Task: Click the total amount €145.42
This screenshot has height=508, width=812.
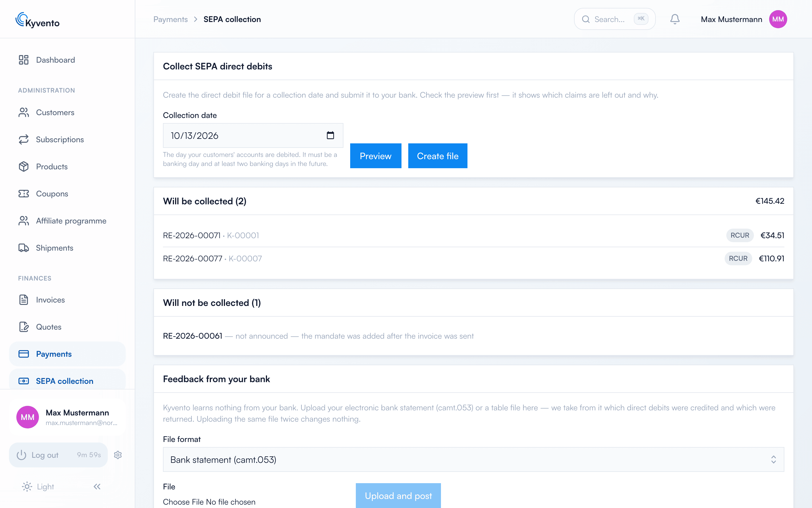Action: (770, 201)
